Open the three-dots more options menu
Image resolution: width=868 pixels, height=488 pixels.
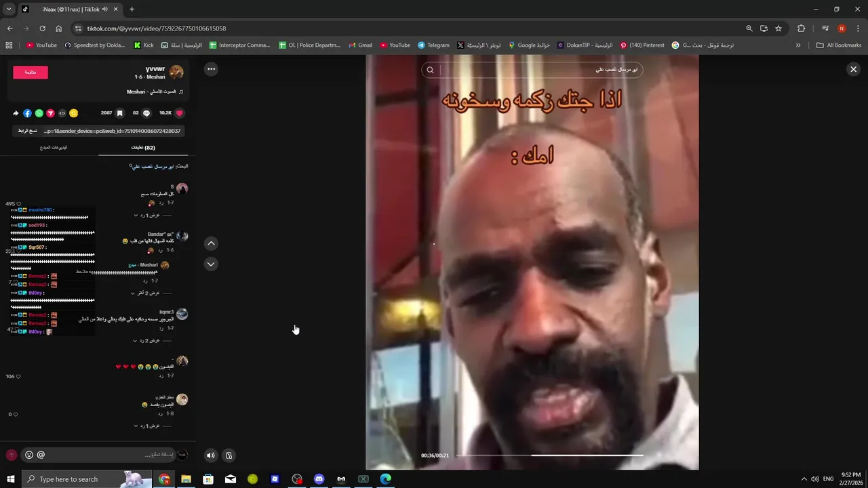(211, 68)
